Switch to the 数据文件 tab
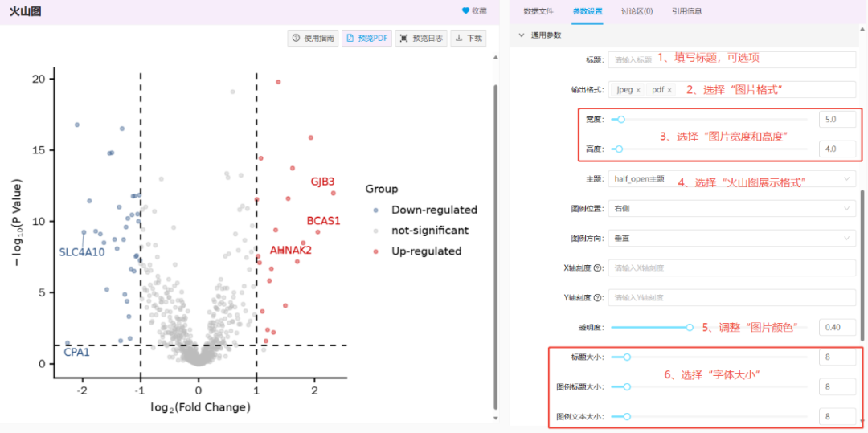 tap(538, 11)
